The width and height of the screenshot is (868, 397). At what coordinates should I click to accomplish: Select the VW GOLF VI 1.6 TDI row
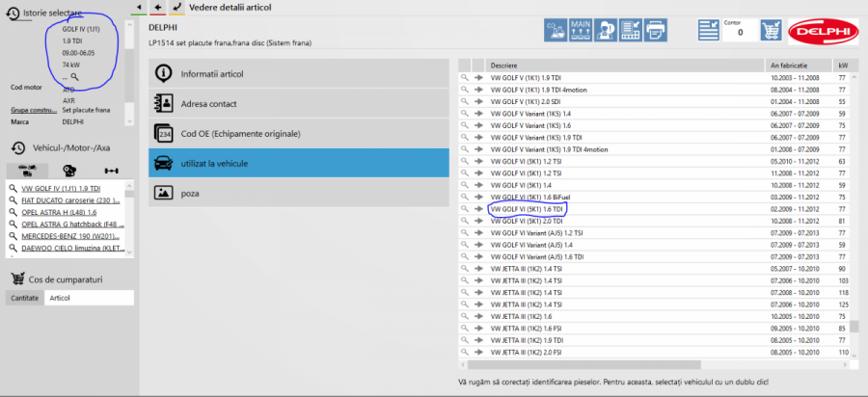528,208
